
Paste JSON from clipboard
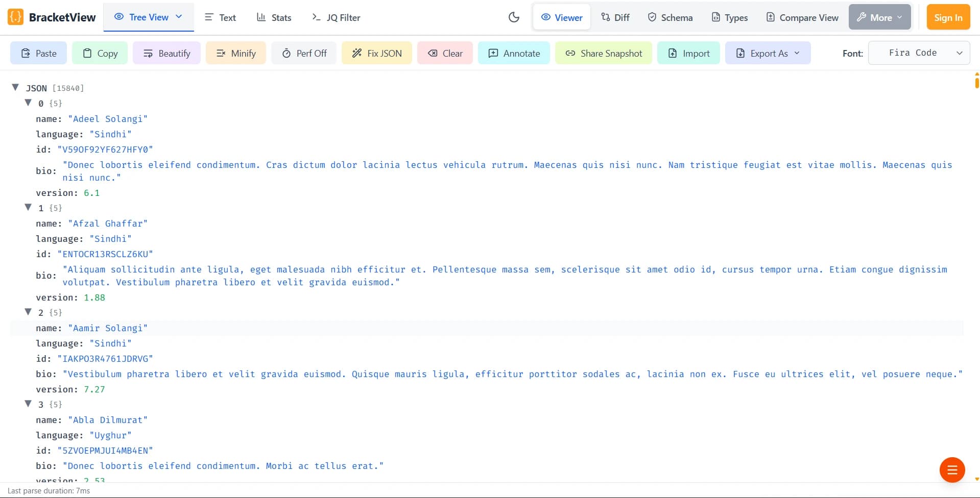(x=39, y=53)
